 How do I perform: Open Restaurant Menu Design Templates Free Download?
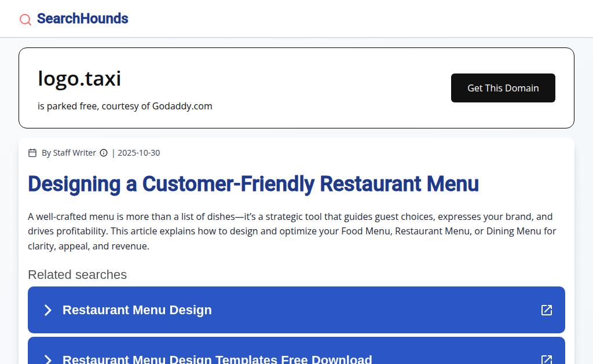click(x=217, y=359)
